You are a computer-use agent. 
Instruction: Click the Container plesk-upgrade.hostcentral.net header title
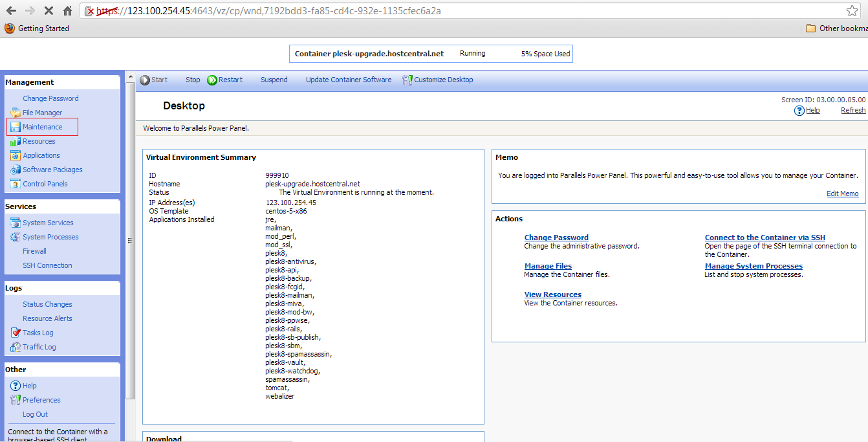point(369,54)
